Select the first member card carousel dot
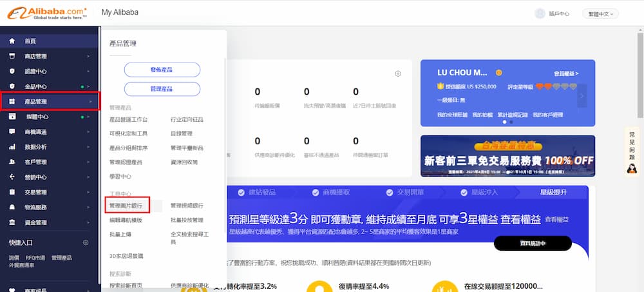Image resolution: width=644 pixels, height=292 pixels. [505, 122]
